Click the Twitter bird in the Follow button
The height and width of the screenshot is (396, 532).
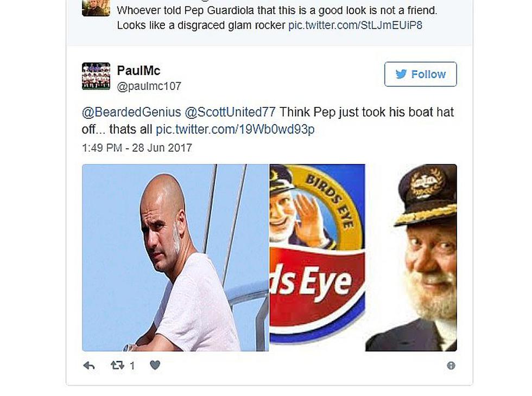(x=401, y=74)
